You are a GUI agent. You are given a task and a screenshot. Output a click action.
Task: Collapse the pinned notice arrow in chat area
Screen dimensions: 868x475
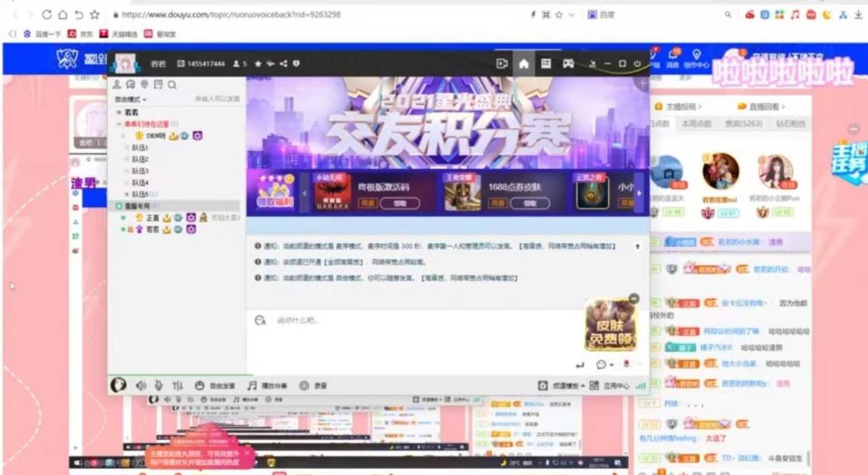(x=638, y=247)
